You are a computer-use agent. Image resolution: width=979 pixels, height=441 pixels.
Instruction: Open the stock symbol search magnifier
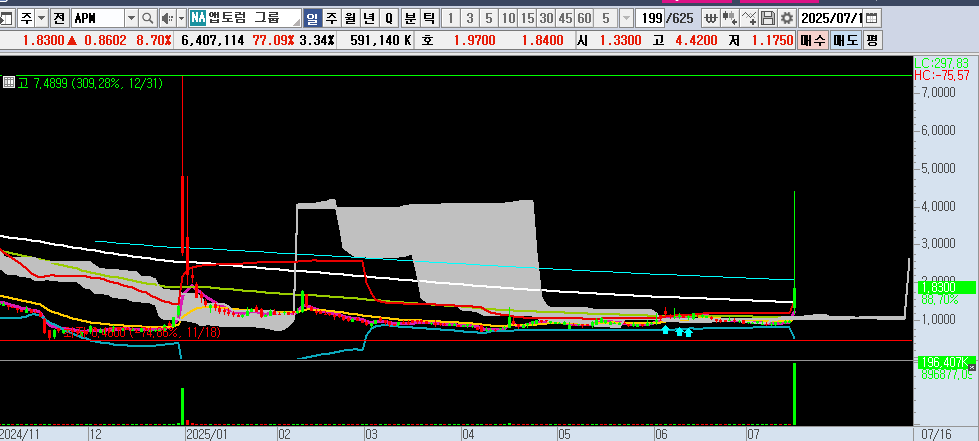[148, 18]
